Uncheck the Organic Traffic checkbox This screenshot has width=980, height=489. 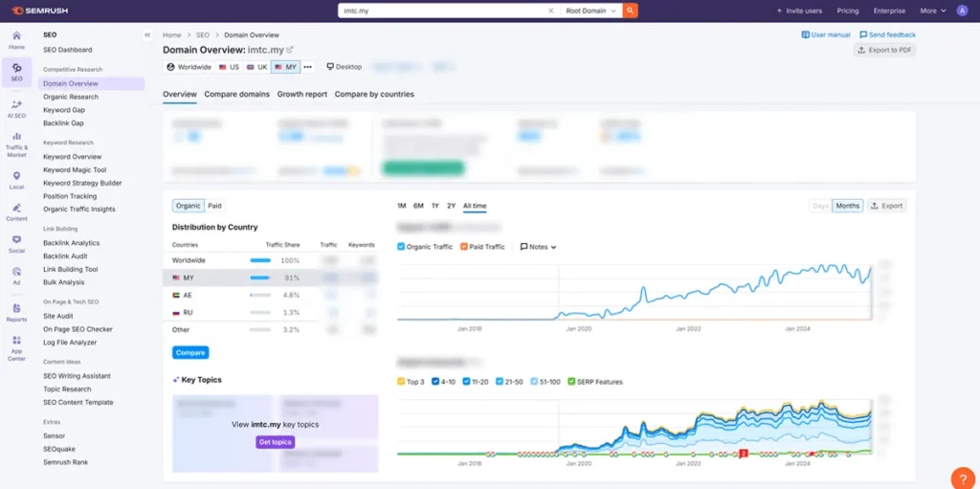401,247
